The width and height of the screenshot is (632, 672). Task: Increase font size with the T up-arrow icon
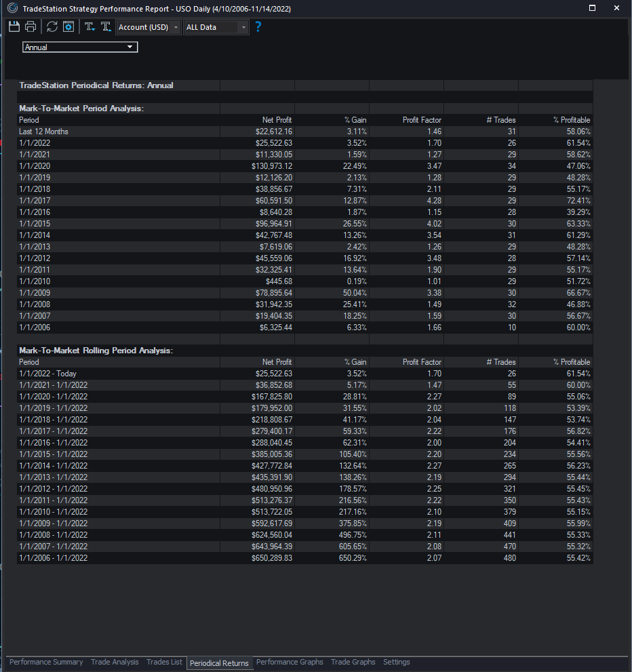106,26
